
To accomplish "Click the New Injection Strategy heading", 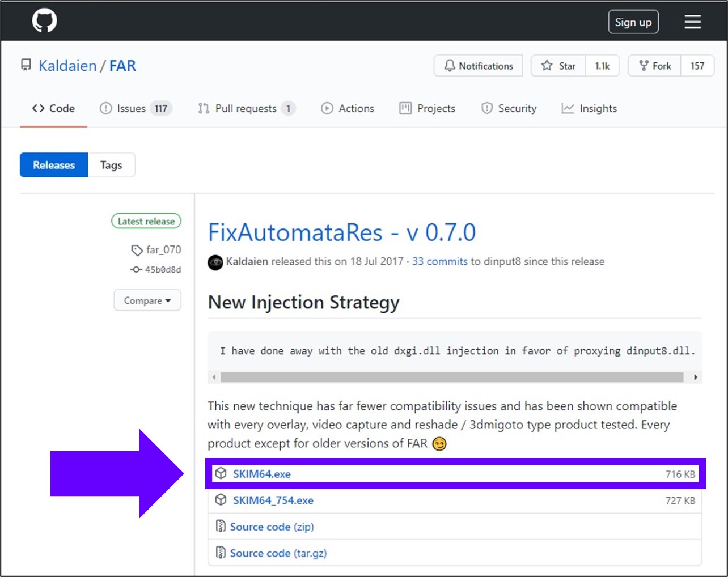I will click(304, 303).
